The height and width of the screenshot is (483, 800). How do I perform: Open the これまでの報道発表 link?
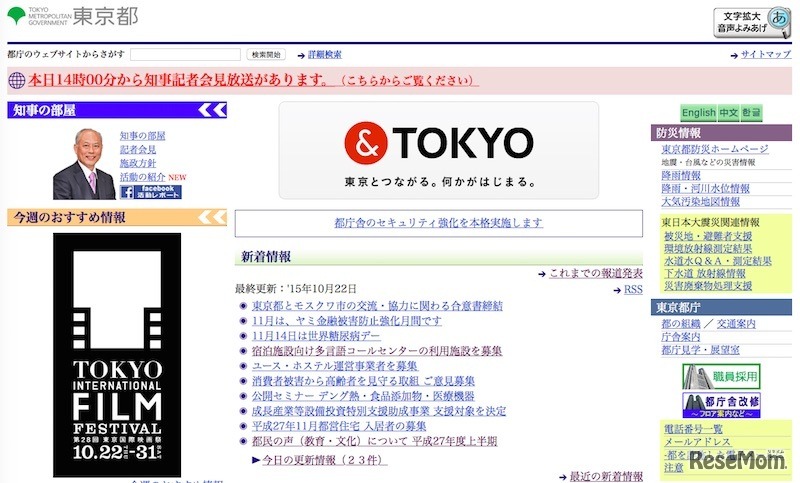(x=596, y=273)
